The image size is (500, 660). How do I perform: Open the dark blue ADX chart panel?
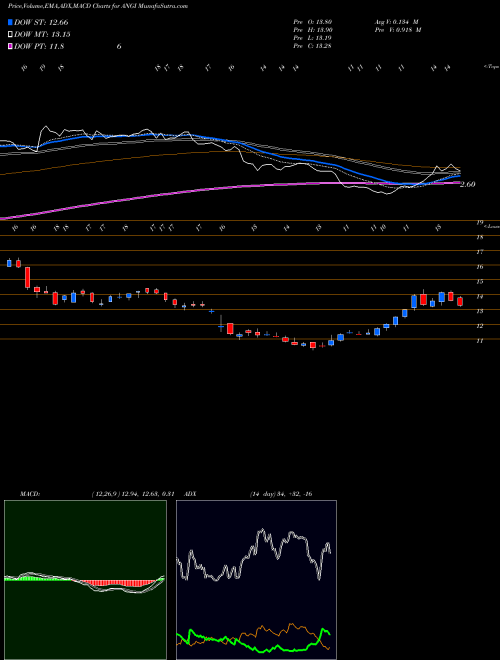click(256, 580)
